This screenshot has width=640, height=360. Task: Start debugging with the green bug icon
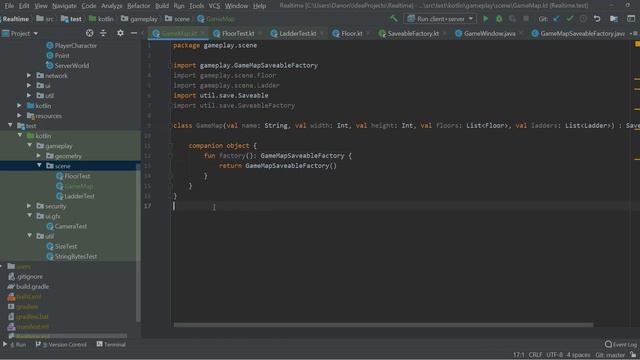click(499, 19)
